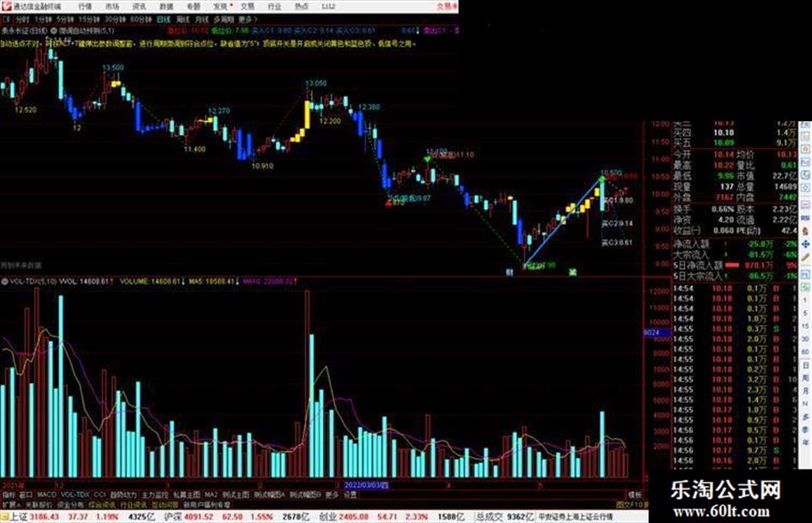Open the 发现 menu

[x=221, y=7]
